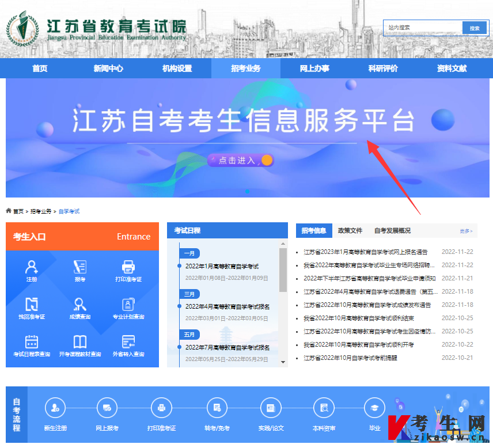Click the 新生注册 step icon

[x=55, y=408]
